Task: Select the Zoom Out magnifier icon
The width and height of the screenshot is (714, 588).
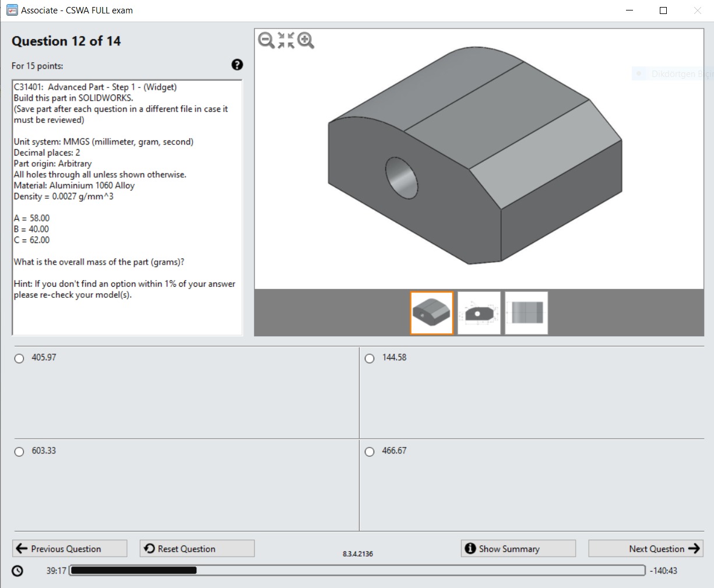Action: coord(266,40)
